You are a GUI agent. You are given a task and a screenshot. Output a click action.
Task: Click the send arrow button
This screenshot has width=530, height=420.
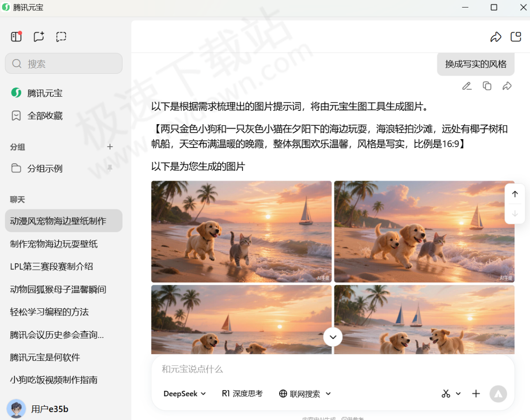[x=498, y=394]
